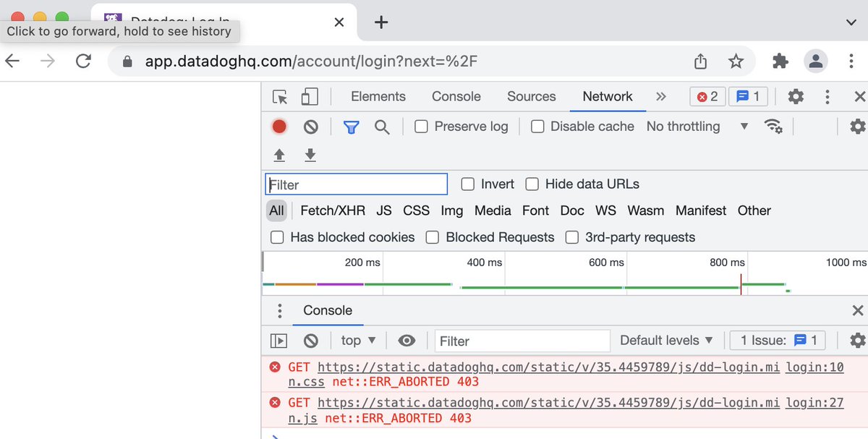Open the login:10 source link
868x439 pixels.
815,367
